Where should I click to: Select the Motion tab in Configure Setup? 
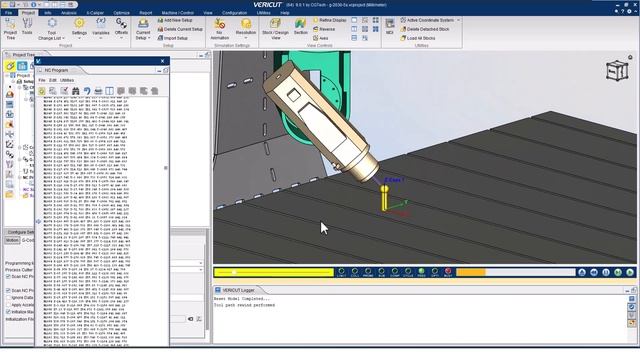12,240
